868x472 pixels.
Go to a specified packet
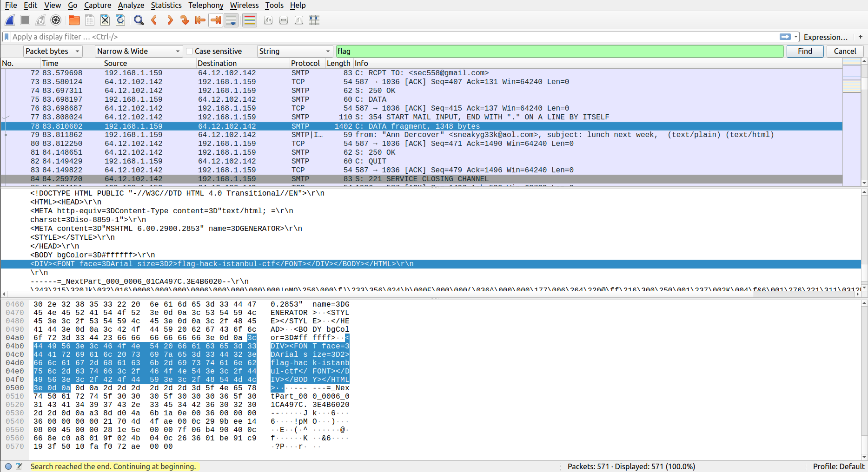[x=185, y=20]
